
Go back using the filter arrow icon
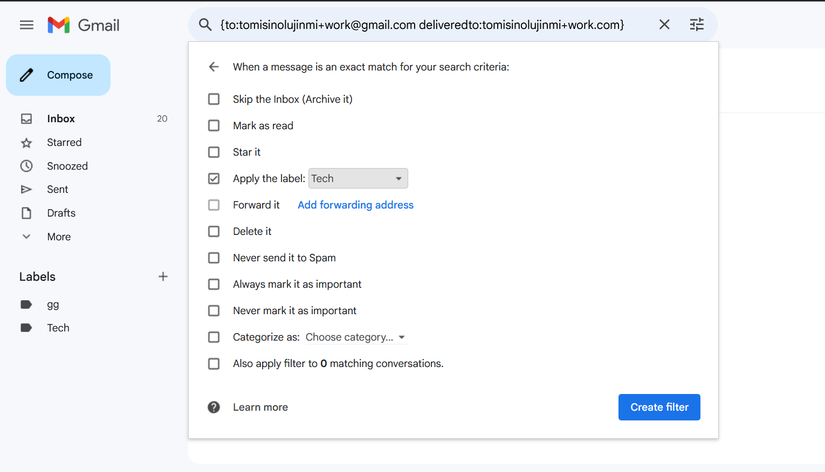point(213,67)
